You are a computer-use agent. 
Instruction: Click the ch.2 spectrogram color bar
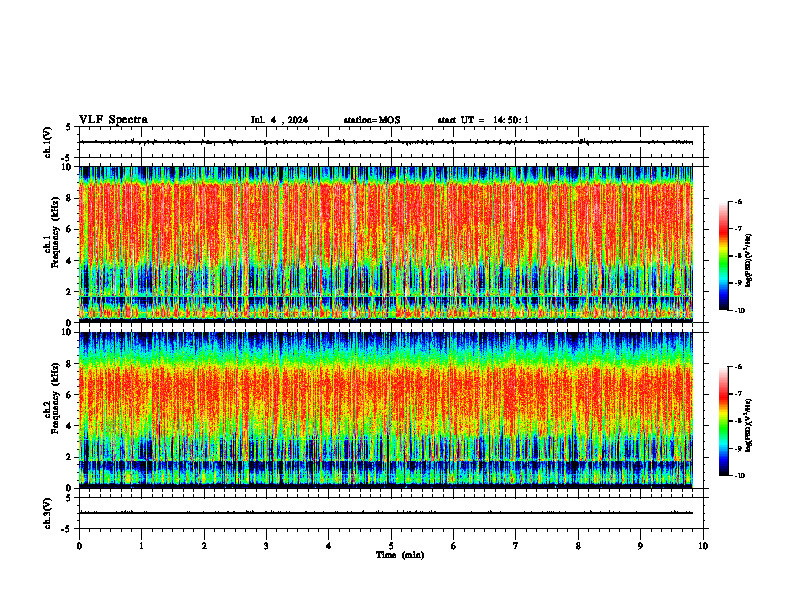[724, 421]
